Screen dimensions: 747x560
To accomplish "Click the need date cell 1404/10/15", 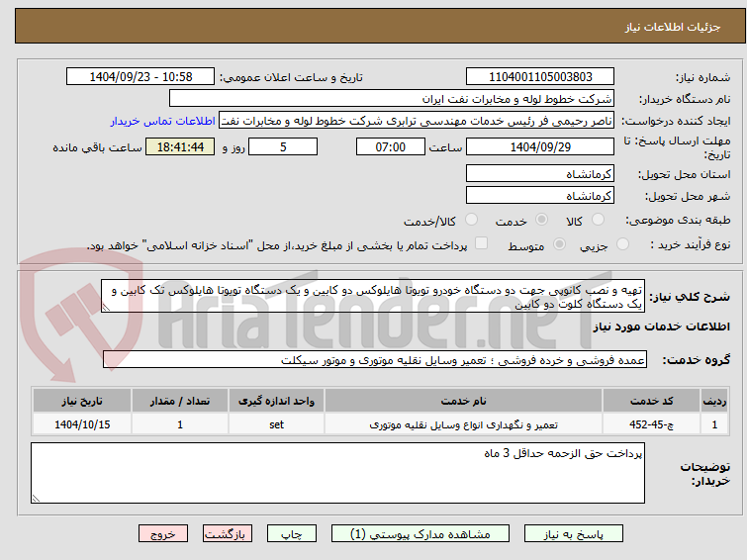I will [82, 424].
